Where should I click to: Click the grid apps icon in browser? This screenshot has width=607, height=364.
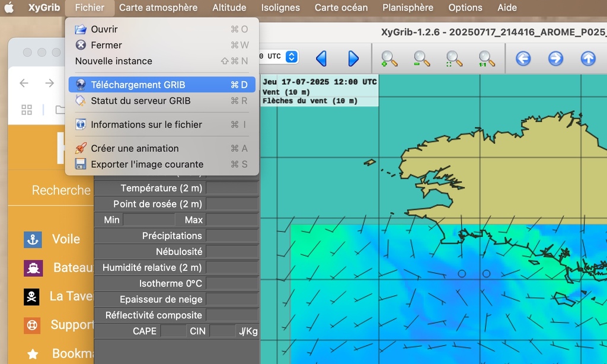27,110
